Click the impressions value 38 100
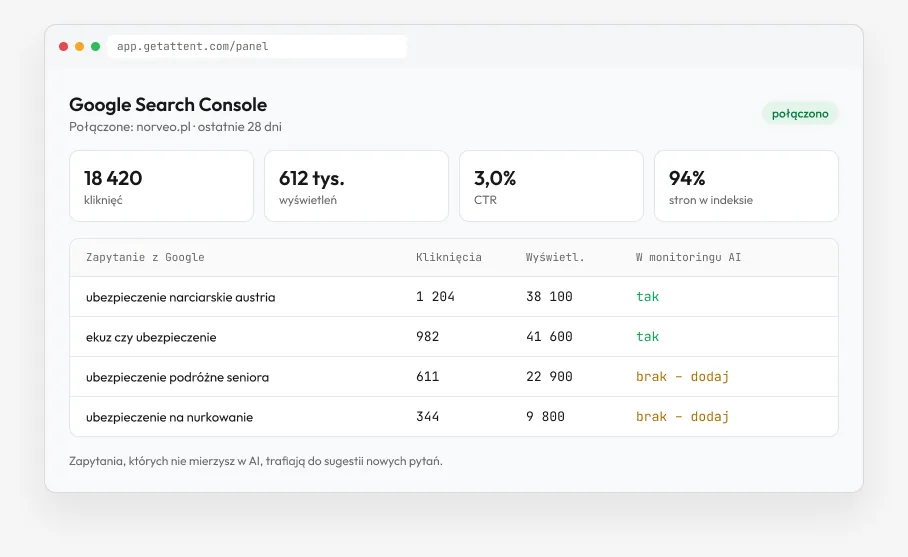Screen dimensions: 908x557 click(549, 296)
